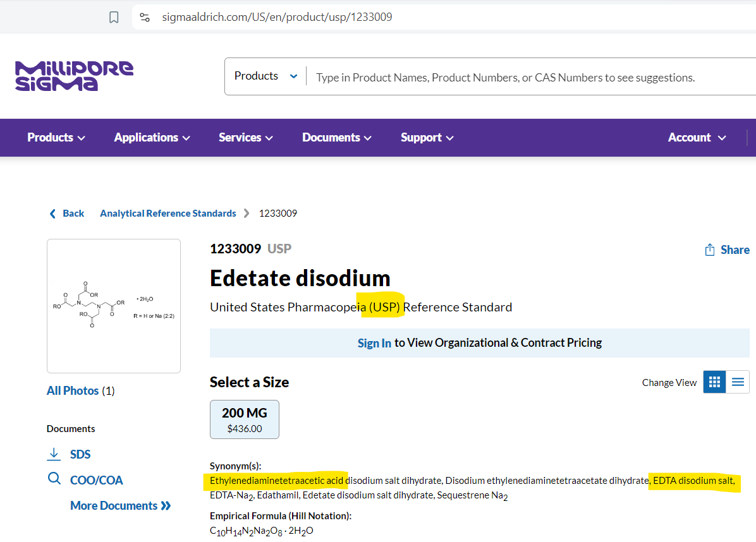Click the bold 1233009 USP product code
The image size is (756, 542).
(x=251, y=249)
